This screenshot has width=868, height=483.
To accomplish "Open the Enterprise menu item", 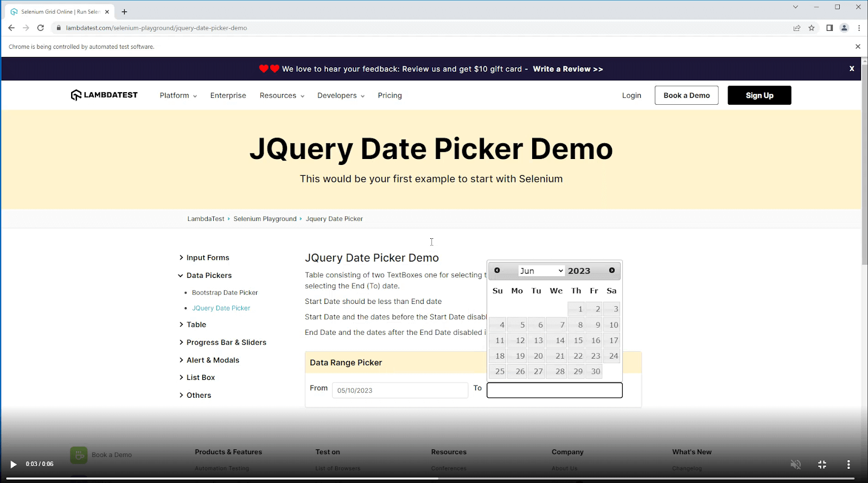I will [228, 96].
